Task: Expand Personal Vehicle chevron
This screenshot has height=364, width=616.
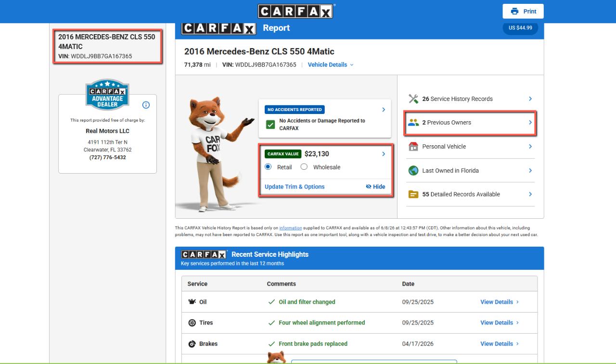Action: (530, 147)
